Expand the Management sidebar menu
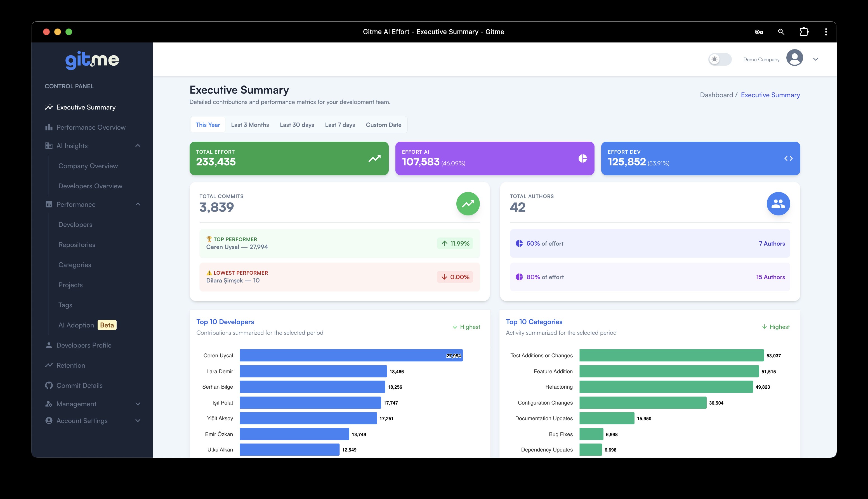The width and height of the screenshot is (868, 499). (138, 404)
